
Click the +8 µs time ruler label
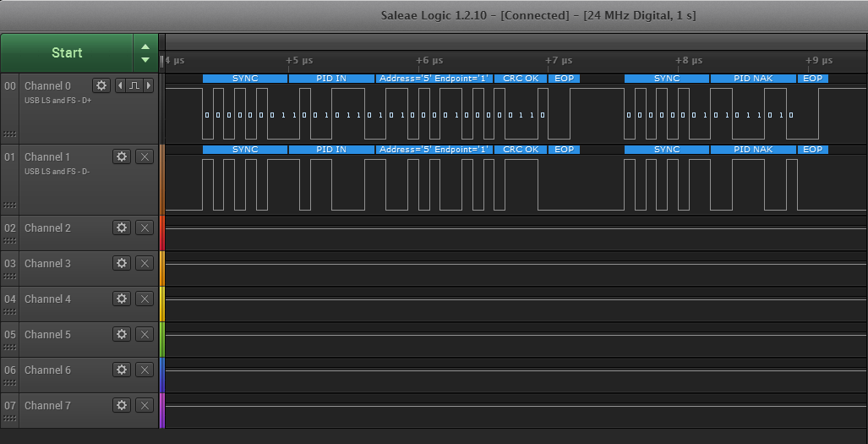click(x=689, y=60)
